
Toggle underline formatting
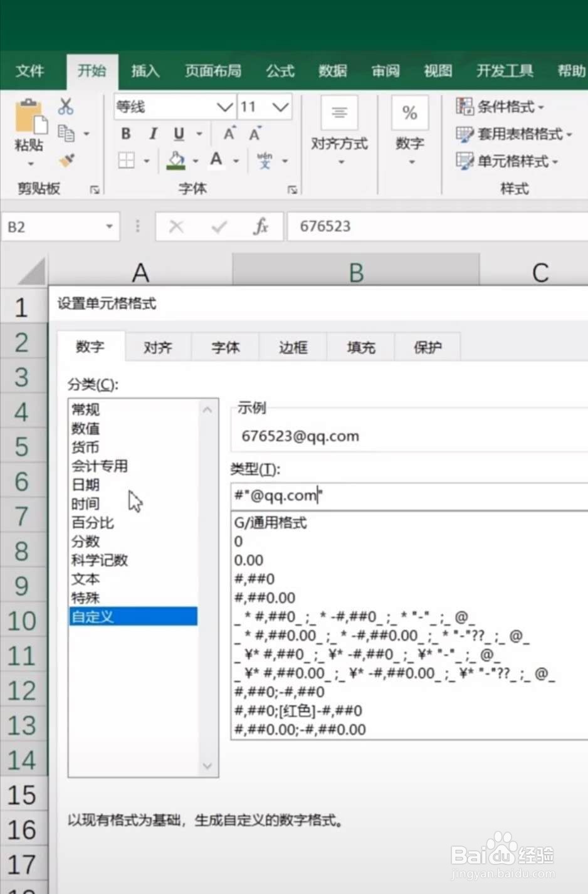178,134
